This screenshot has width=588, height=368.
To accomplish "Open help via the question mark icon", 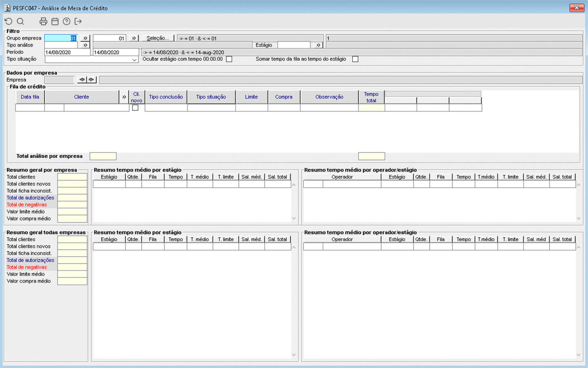I will [67, 21].
